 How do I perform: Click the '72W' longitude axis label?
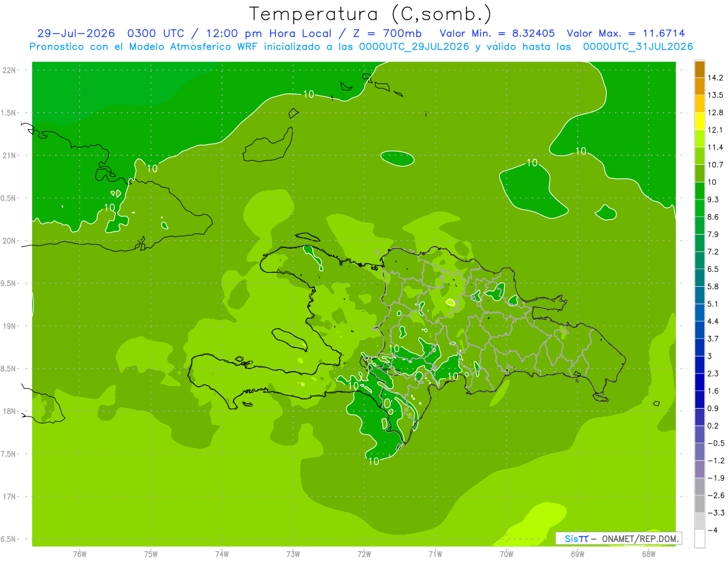tap(364, 554)
